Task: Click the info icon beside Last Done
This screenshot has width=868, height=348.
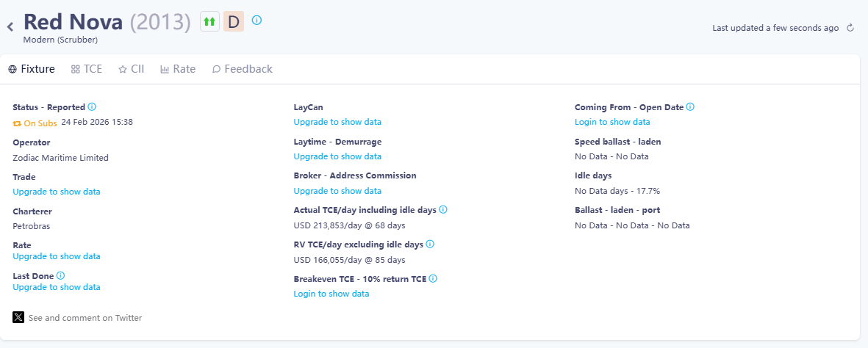Action: coord(60,275)
